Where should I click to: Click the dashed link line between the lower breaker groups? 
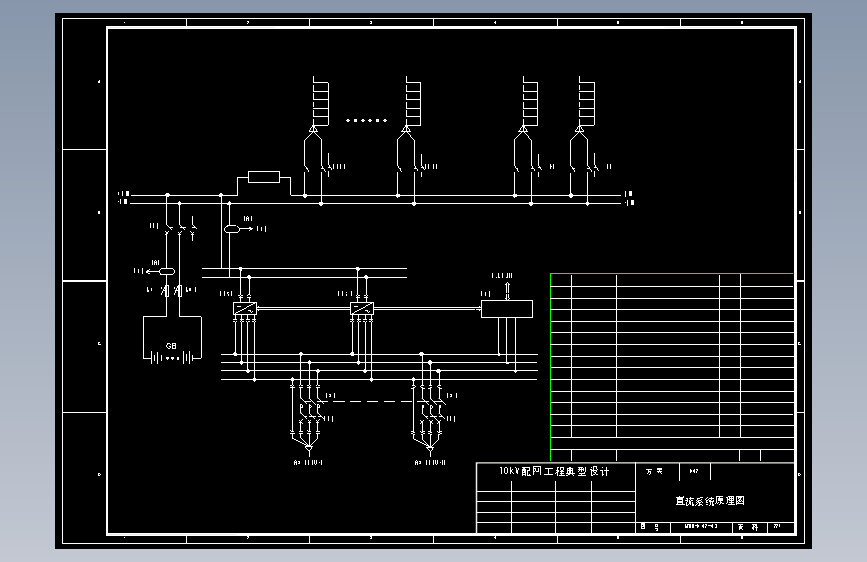point(372,402)
